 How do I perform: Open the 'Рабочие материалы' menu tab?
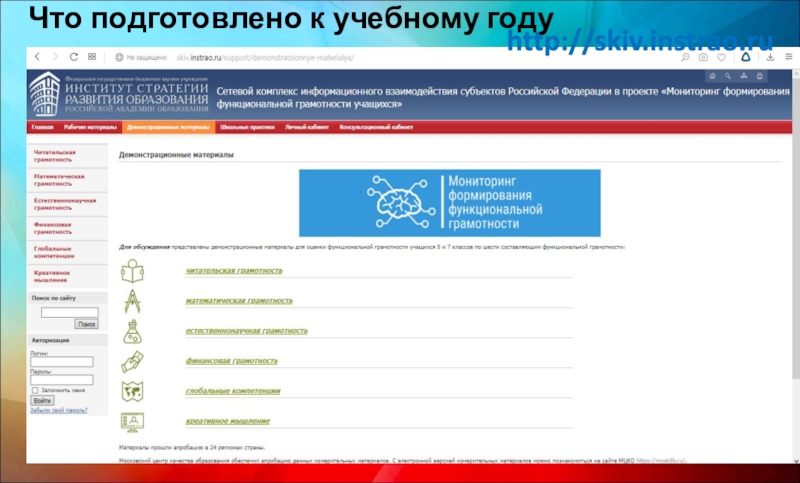[x=90, y=128]
